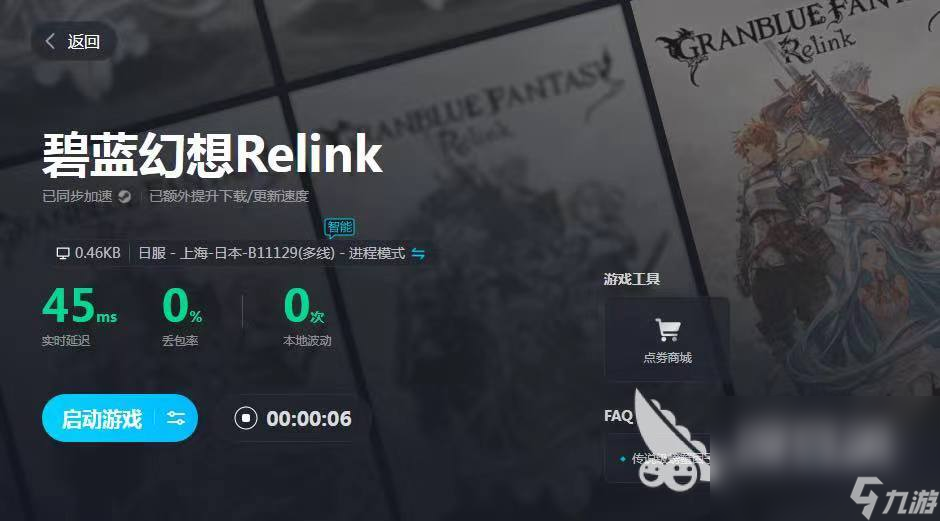
Task: Click the 返回 back button label
Action: coord(83,41)
